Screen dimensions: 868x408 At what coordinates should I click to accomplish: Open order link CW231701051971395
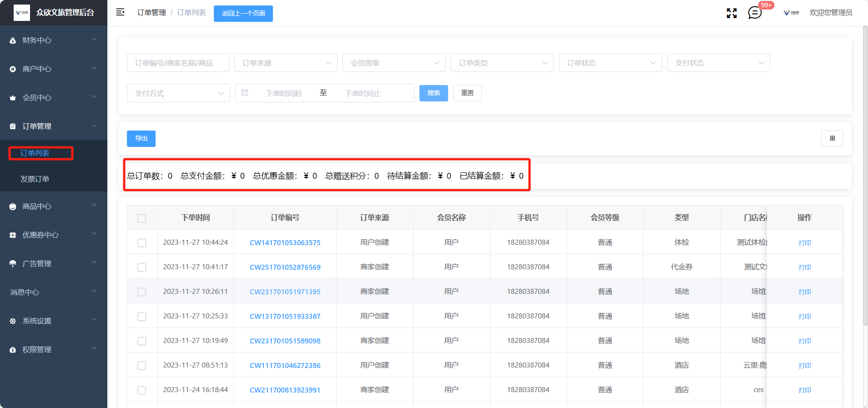click(285, 292)
